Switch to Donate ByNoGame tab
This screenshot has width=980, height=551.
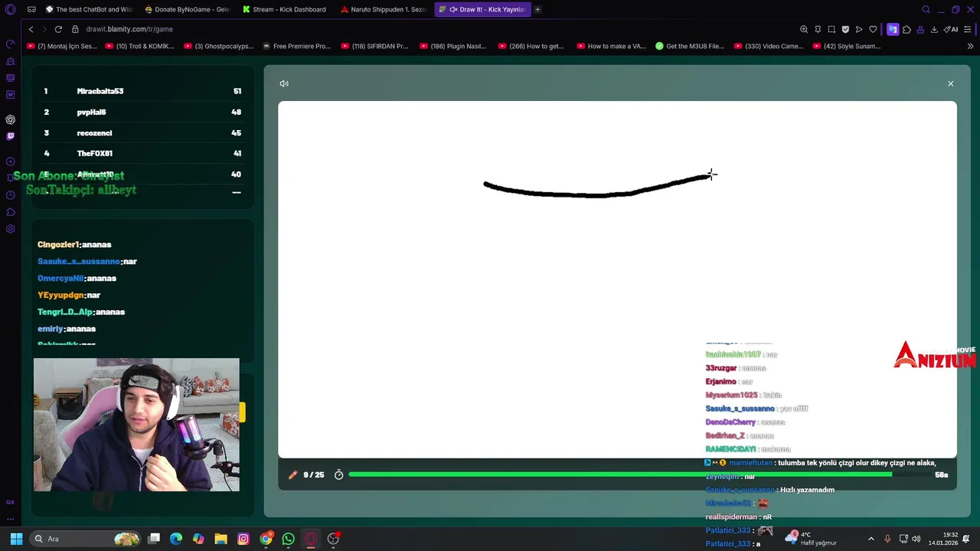188,10
